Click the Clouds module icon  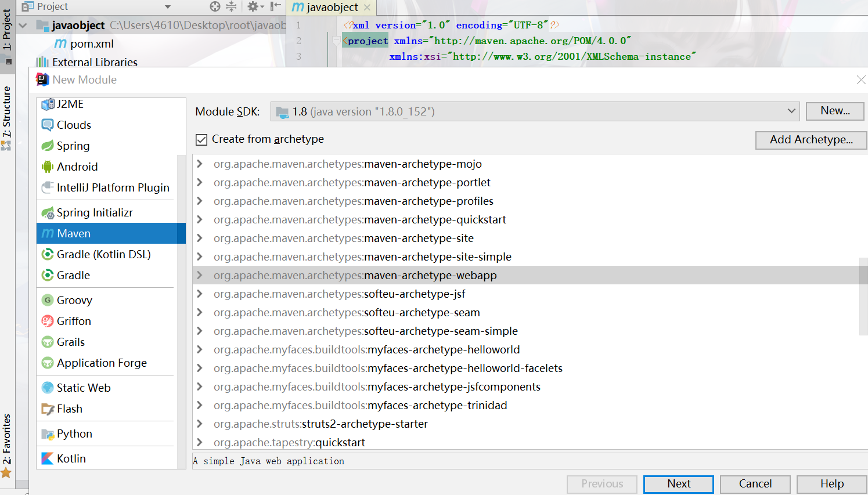click(x=48, y=125)
